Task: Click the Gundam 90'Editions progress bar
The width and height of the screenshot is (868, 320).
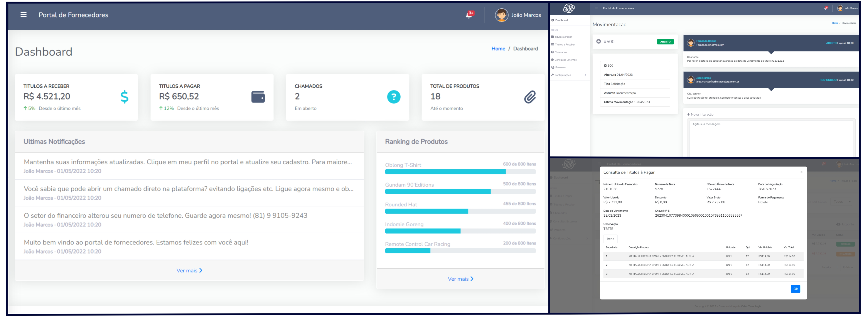Action: click(x=460, y=191)
